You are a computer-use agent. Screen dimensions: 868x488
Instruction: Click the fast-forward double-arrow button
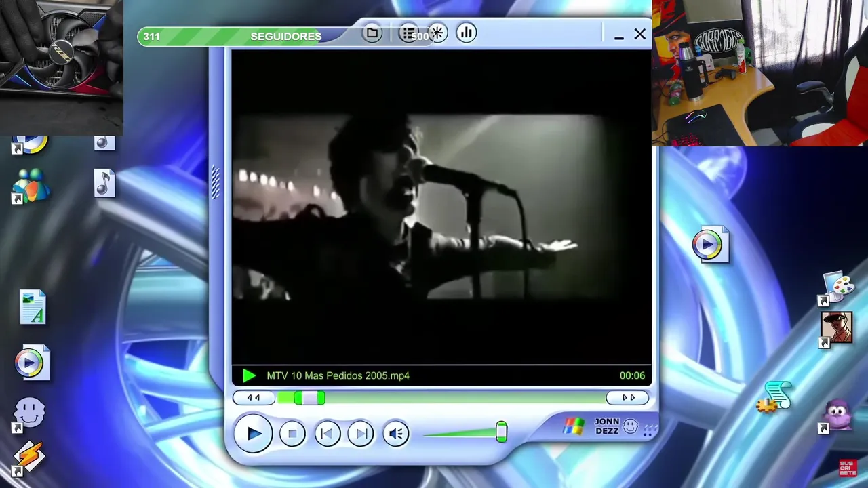[x=628, y=398]
